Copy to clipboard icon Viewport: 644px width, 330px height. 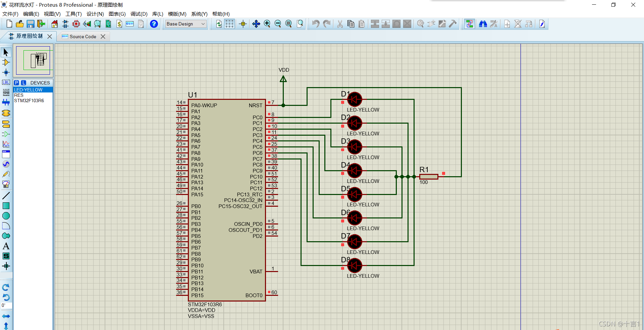pyautogui.click(x=351, y=24)
